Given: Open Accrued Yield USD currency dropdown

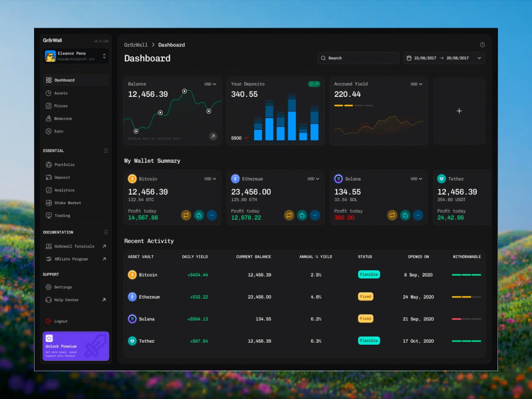Looking at the screenshot, I should coord(417,84).
